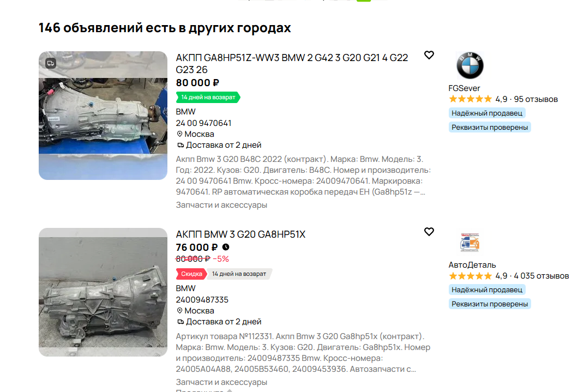Screen dimensions: 584x392
Task: Open the АКПП BMW 3 G20 GA8HP51X title
Action: coord(240,234)
